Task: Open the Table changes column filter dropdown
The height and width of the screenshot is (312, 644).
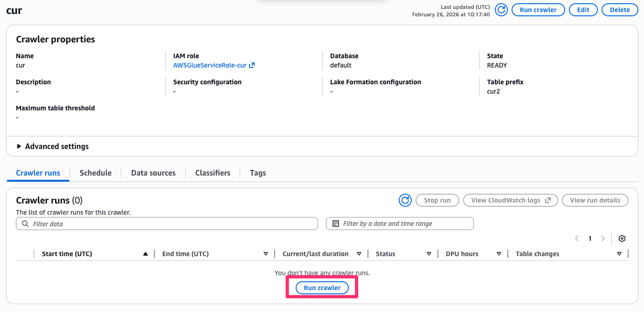Action: (619, 254)
